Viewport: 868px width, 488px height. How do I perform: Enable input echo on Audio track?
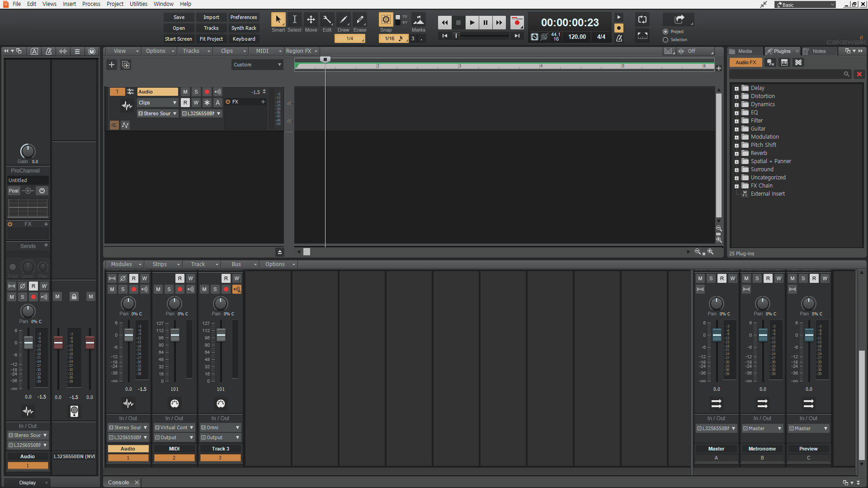coord(218,92)
